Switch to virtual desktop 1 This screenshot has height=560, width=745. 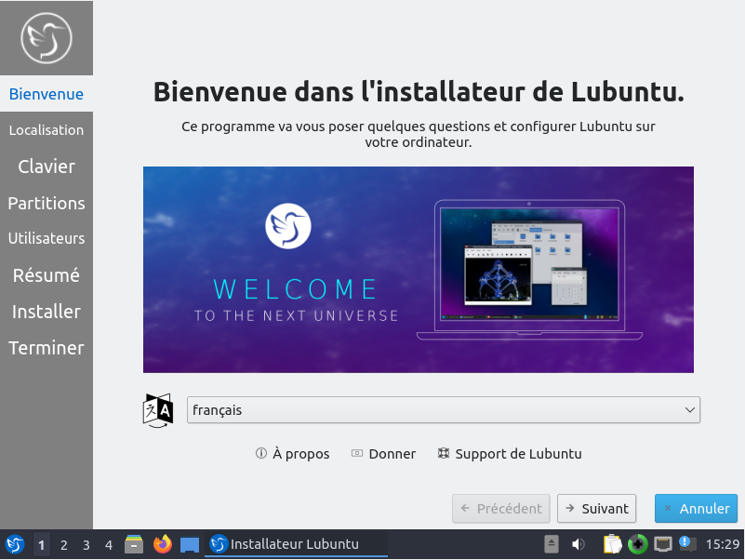41,545
